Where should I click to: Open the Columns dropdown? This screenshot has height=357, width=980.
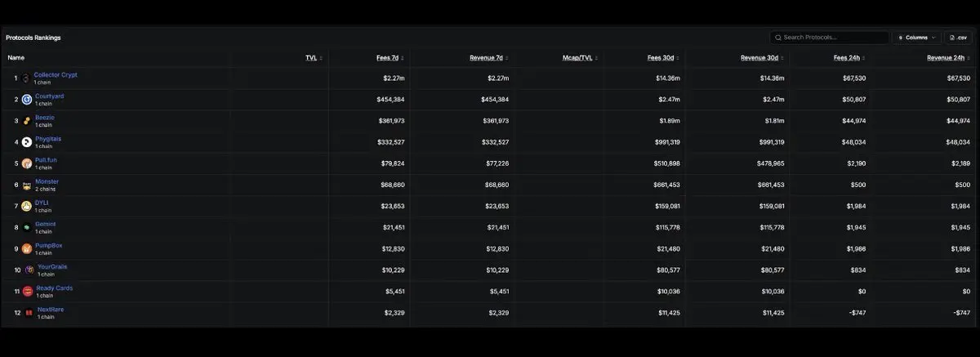click(917, 38)
